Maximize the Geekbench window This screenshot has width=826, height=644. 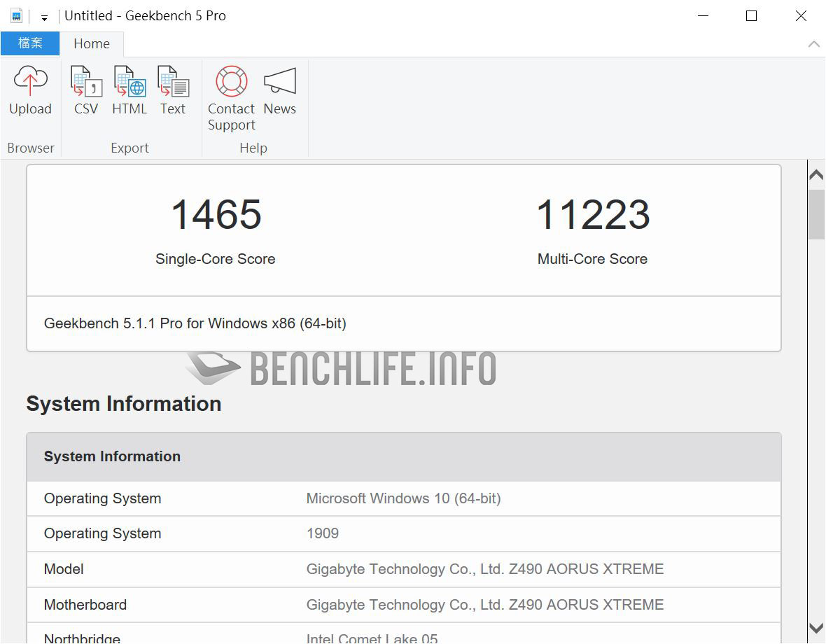pos(751,15)
